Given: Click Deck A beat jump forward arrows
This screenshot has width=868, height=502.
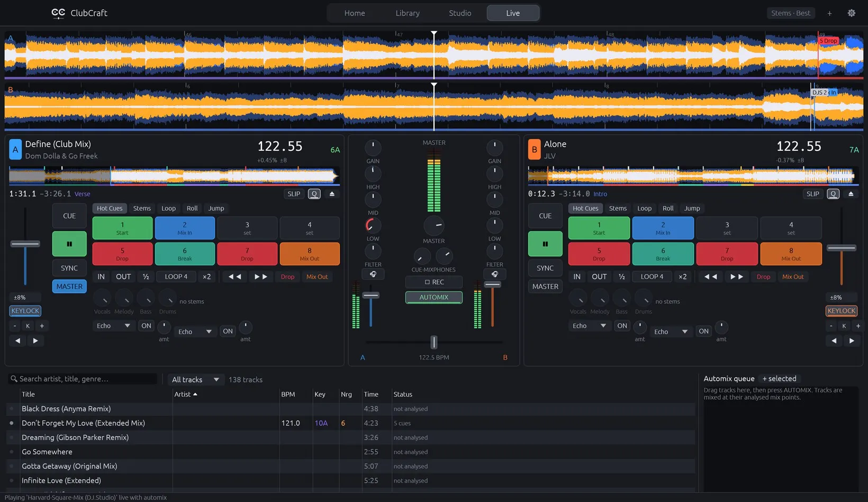Looking at the screenshot, I should pos(261,276).
